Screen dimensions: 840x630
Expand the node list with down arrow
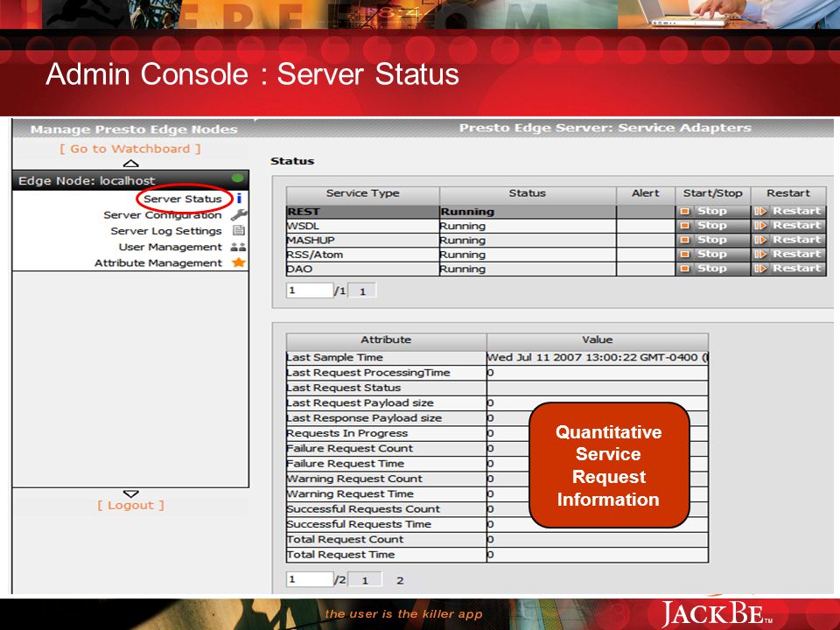[x=130, y=493]
